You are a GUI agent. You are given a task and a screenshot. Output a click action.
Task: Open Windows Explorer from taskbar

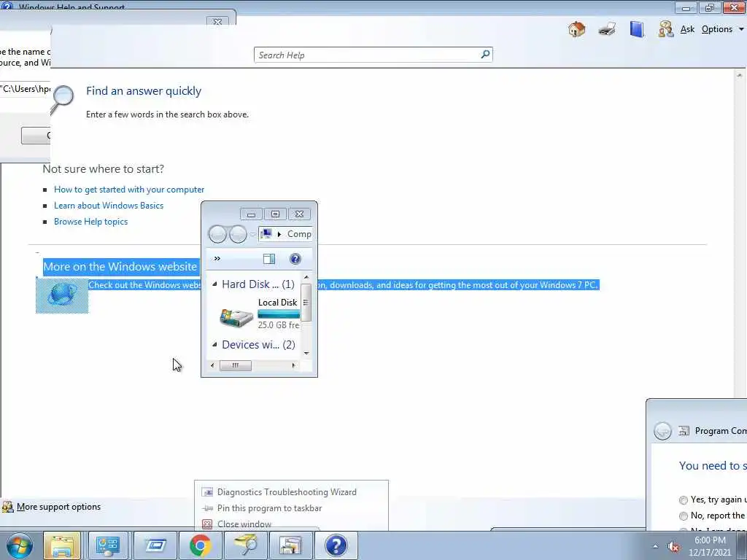(62, 545)
